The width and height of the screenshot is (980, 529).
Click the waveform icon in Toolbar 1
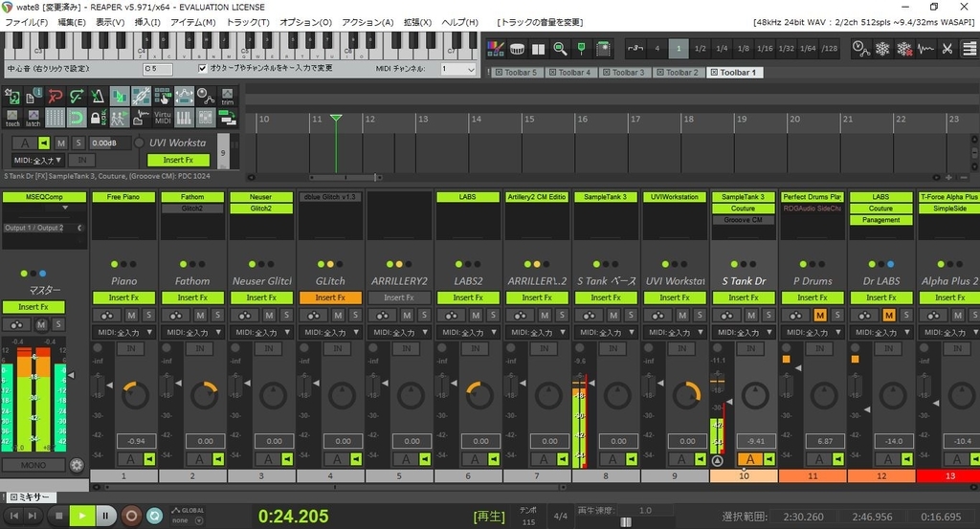[x=925, y=49]
